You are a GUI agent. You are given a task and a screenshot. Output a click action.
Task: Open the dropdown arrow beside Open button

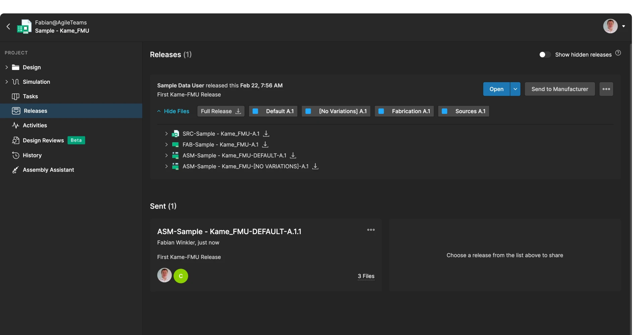(515, 89)
